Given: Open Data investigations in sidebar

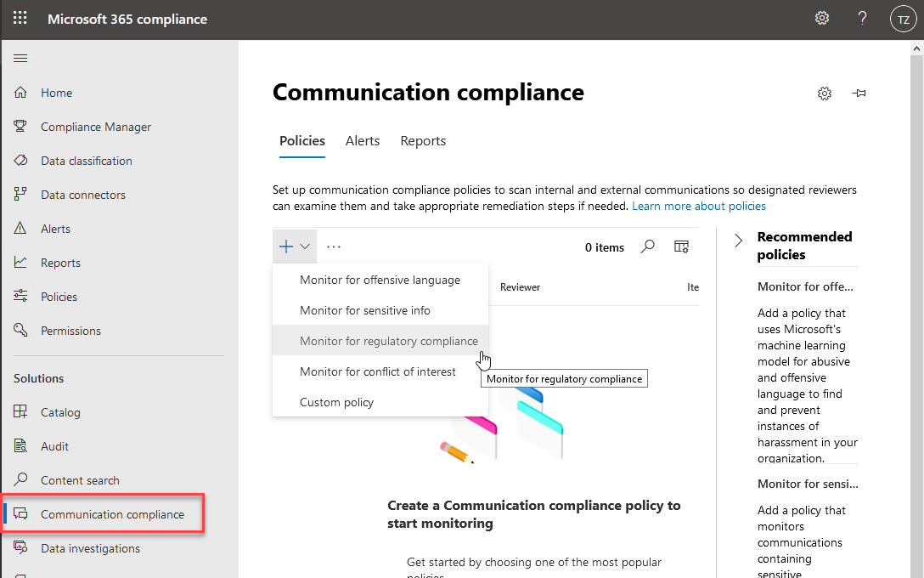Looking at the screenshot, I should tap(90, 548).
